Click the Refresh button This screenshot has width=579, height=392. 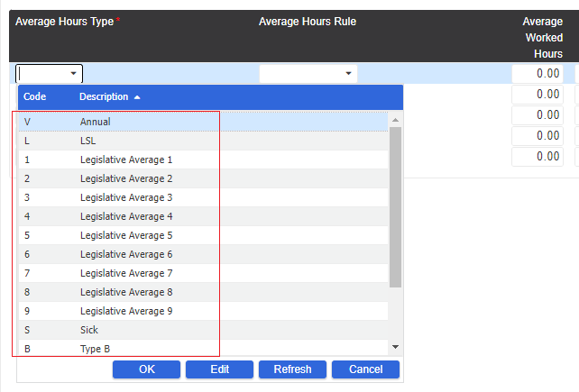tap(292, 369)
